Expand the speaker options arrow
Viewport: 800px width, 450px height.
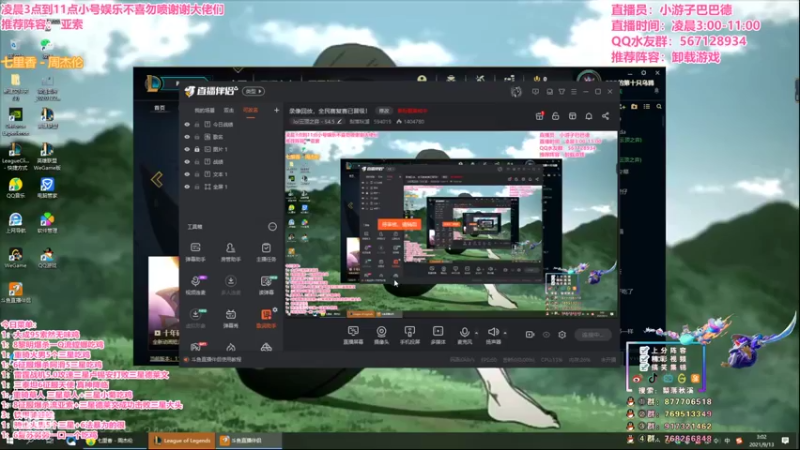[x=505, y=333]
